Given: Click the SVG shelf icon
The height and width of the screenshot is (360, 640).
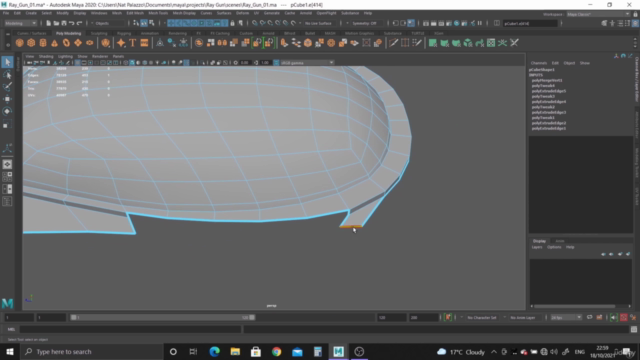Looking at the screenshot, I should pyautogui.click(x=144, y=43).
